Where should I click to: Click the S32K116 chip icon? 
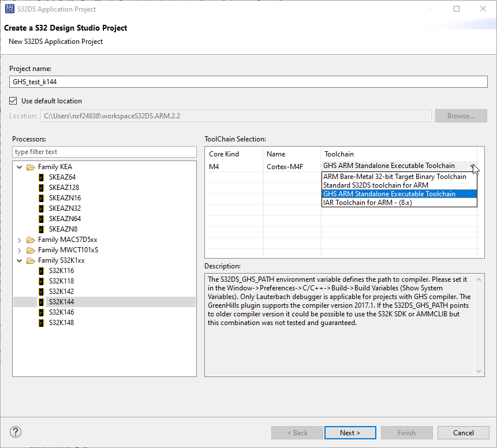41,270
